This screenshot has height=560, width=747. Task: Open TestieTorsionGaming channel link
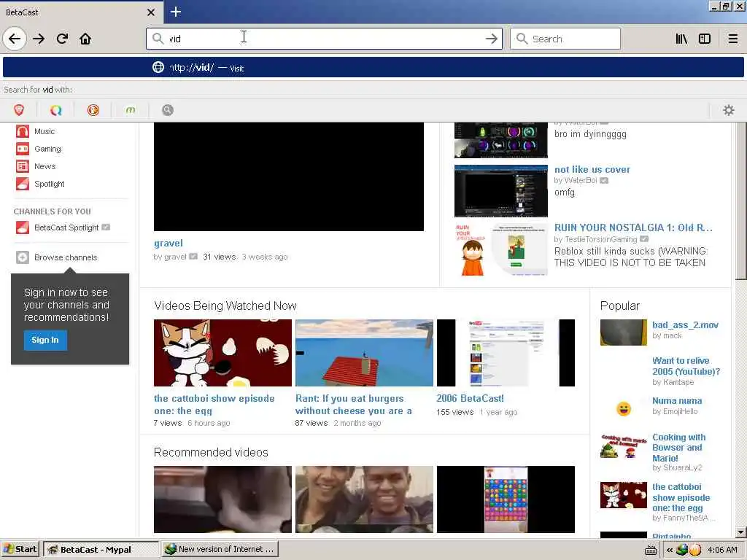[x=601, y=239]
